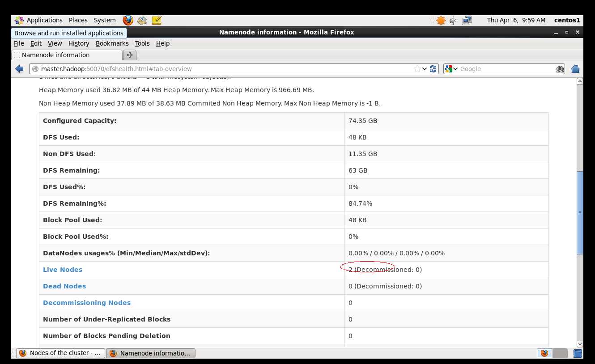
Task: Open the Tools menu
Action: 142,43
